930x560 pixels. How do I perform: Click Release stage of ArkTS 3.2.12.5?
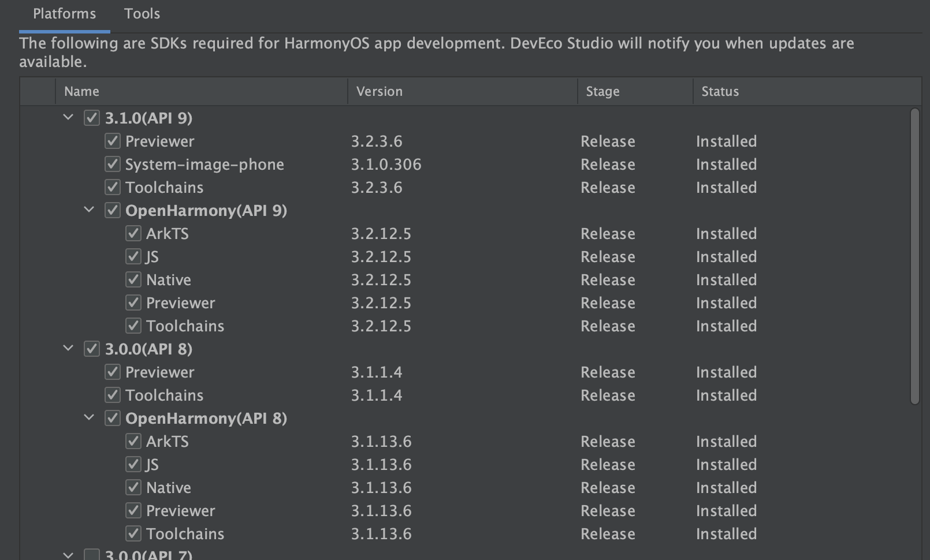[608, 234]
